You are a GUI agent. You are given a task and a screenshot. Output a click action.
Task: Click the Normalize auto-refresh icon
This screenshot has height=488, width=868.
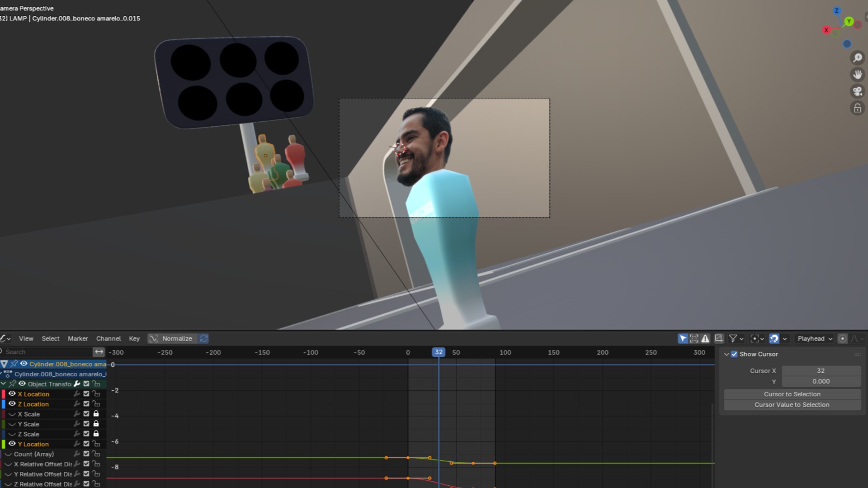[204, 338]
